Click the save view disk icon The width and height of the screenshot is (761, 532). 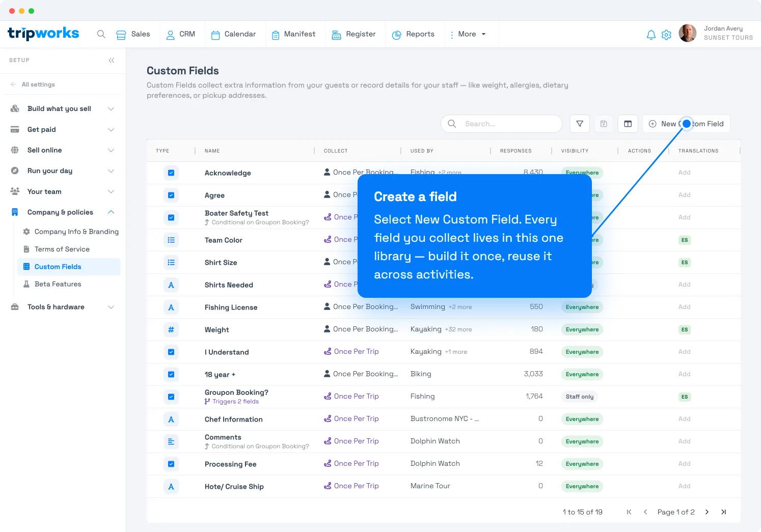(x=604, y=124)
